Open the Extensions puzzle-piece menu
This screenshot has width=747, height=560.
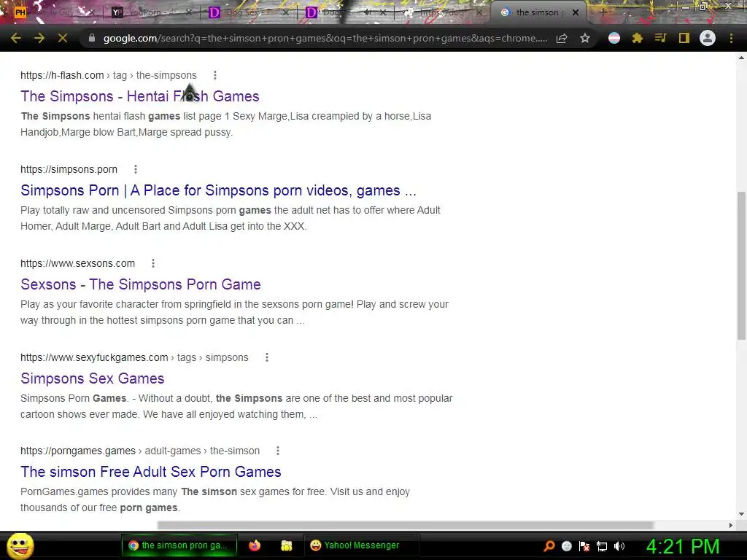[x=637, y=38]
